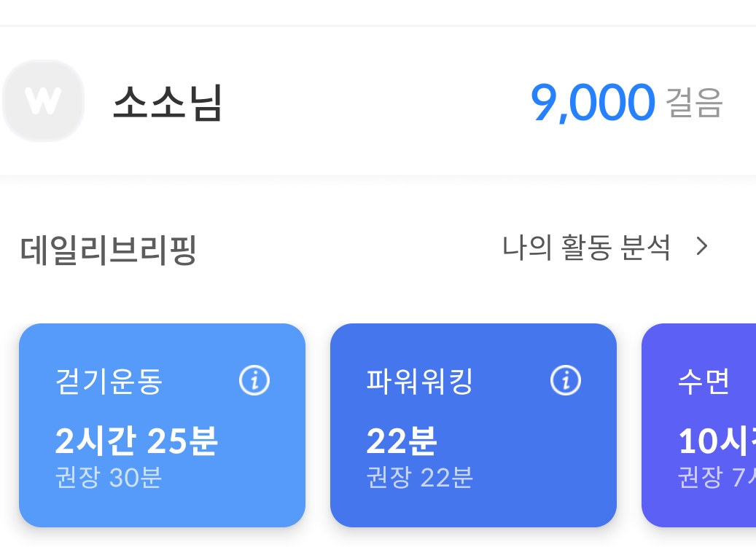Tap the 소소님 username

click(x=168, y=102)
